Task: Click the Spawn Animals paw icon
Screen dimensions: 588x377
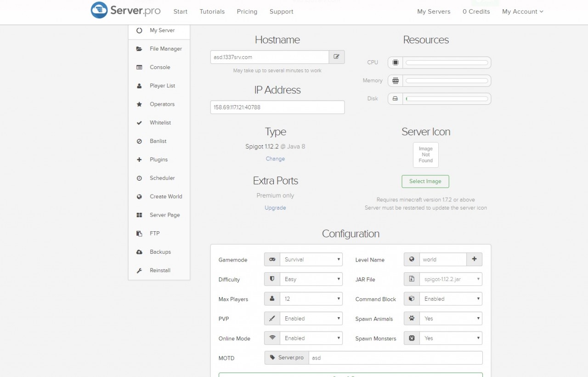Action: [x=412, y=318]
